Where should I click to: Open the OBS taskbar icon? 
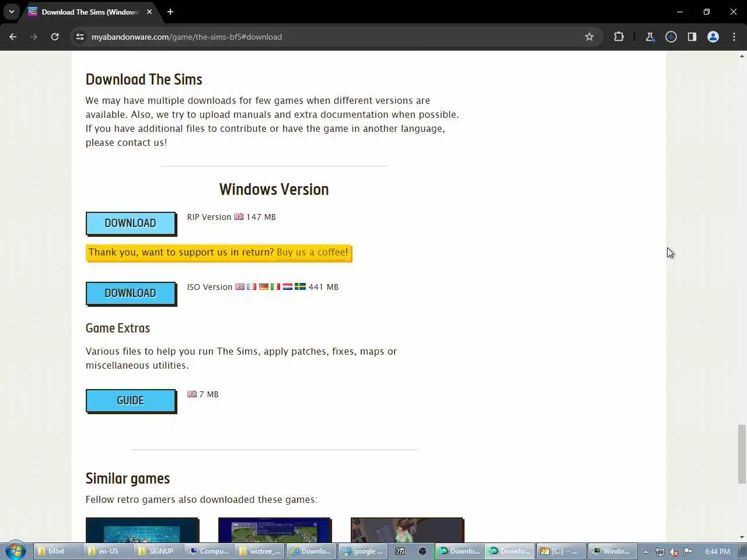pos(423,551)
